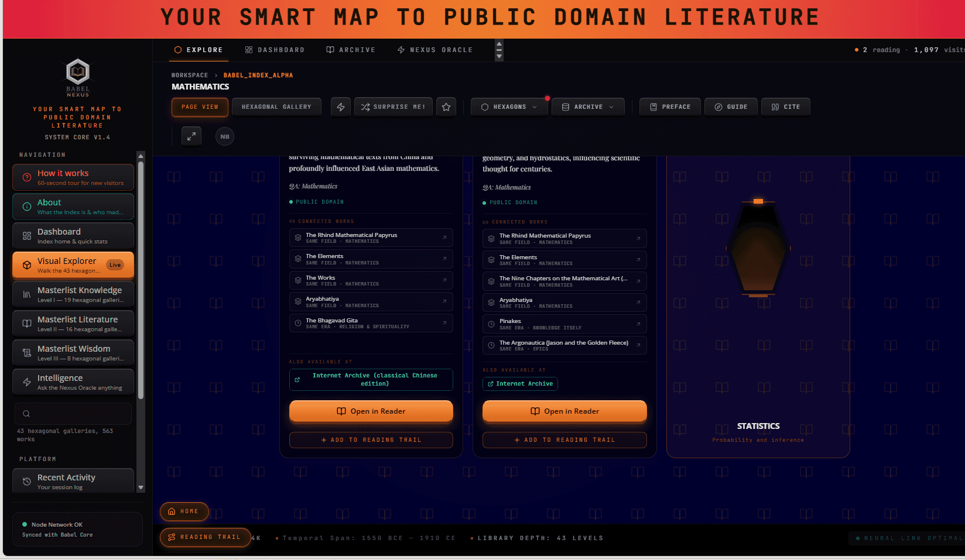Toggle the Reading Trail panel
Viewport: 965px width, 560px height.
pyautogui.click(x=205, y=537)
